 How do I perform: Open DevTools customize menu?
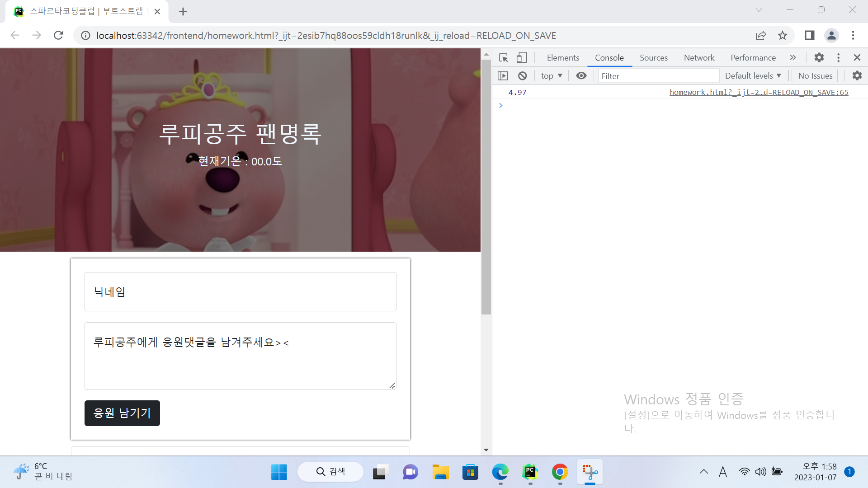[x=838, y=58]
